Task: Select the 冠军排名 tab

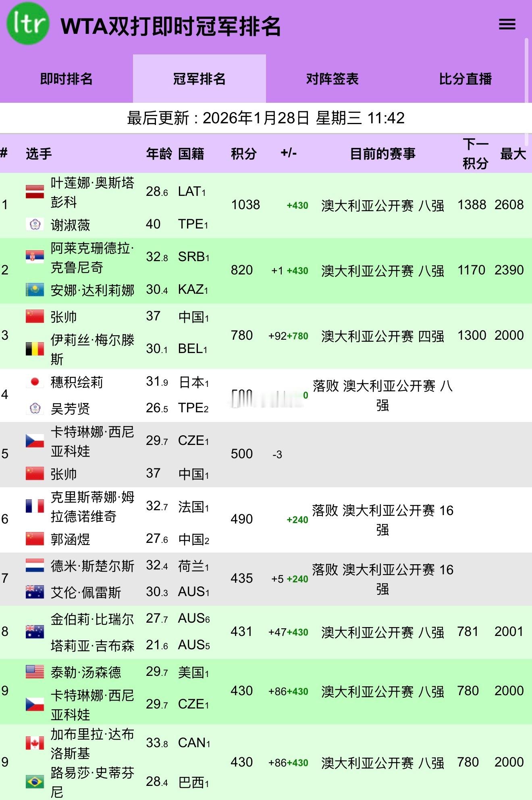Action: 199,79
